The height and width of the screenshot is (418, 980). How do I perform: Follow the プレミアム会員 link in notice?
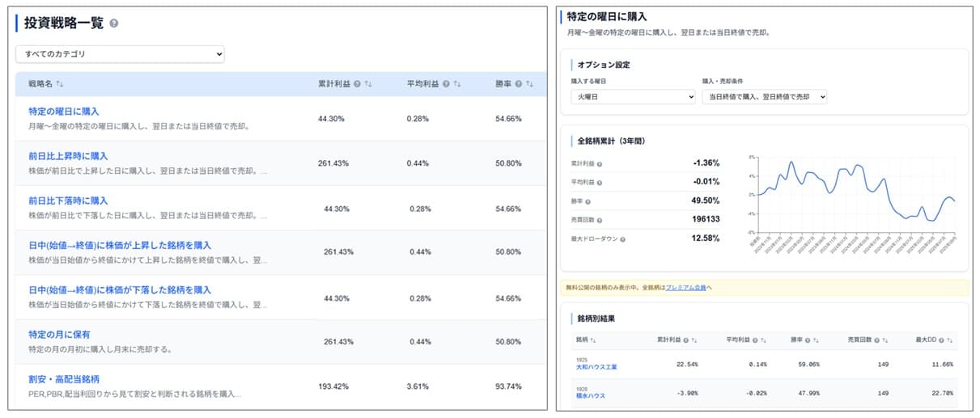[686, 287]
